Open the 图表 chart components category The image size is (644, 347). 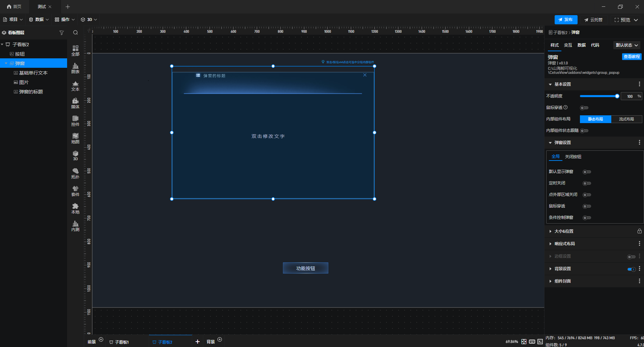[x=75, y=68]
